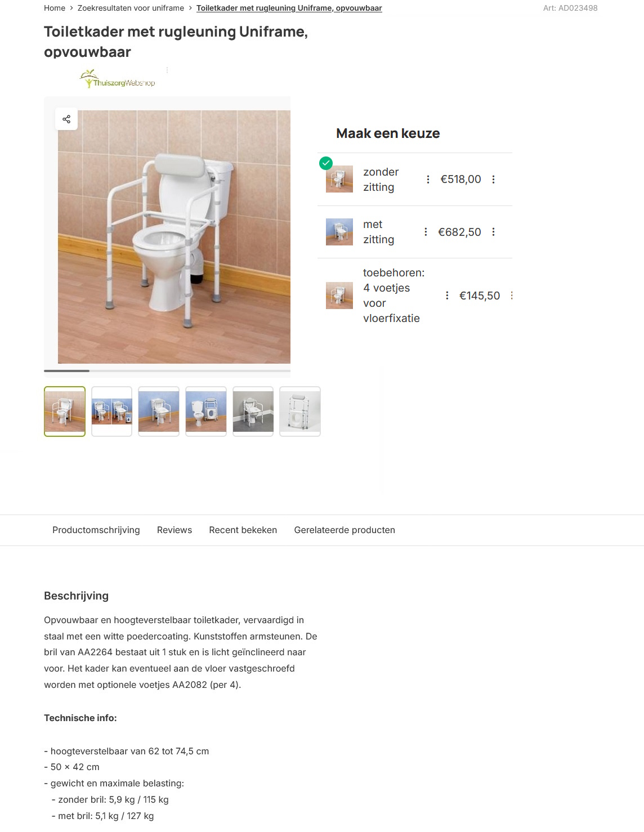Viewport: 644px width, 832px height.
Task: Open the Productomschrijving tab
Action: [96, 530]
